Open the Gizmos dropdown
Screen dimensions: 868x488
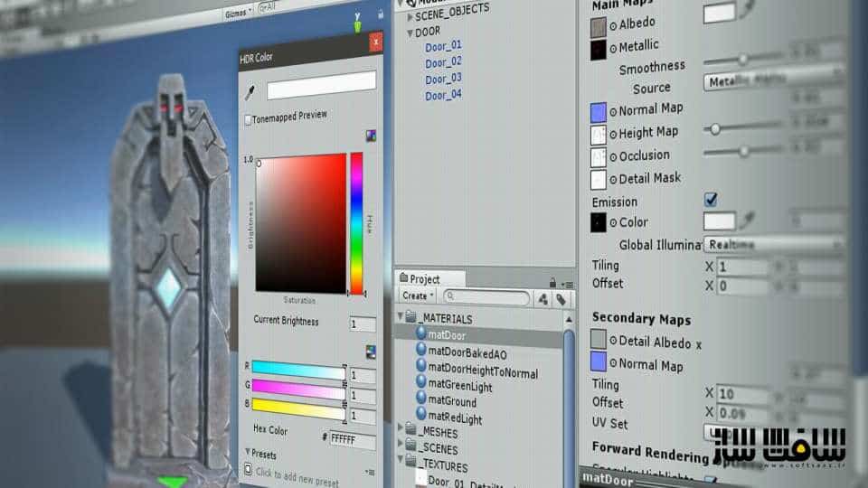coord(238,14)
